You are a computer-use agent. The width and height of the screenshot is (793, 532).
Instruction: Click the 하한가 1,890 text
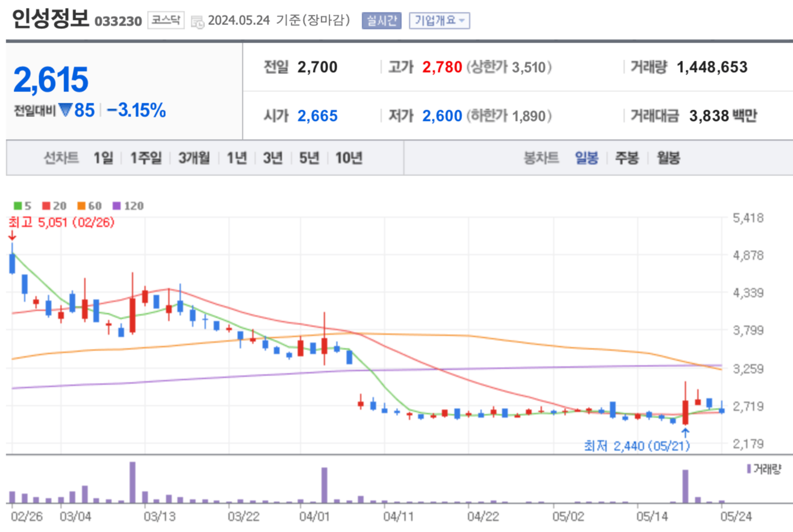pos(509,116)
